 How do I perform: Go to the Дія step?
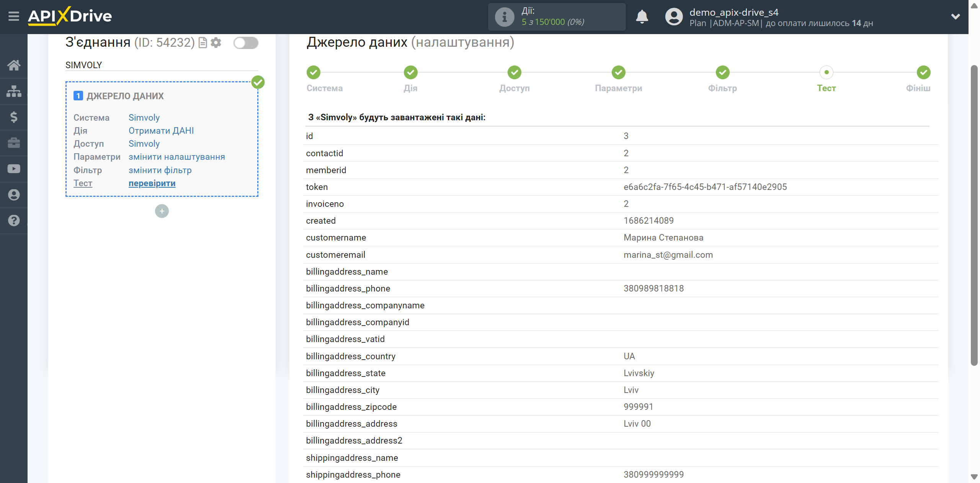410,72
